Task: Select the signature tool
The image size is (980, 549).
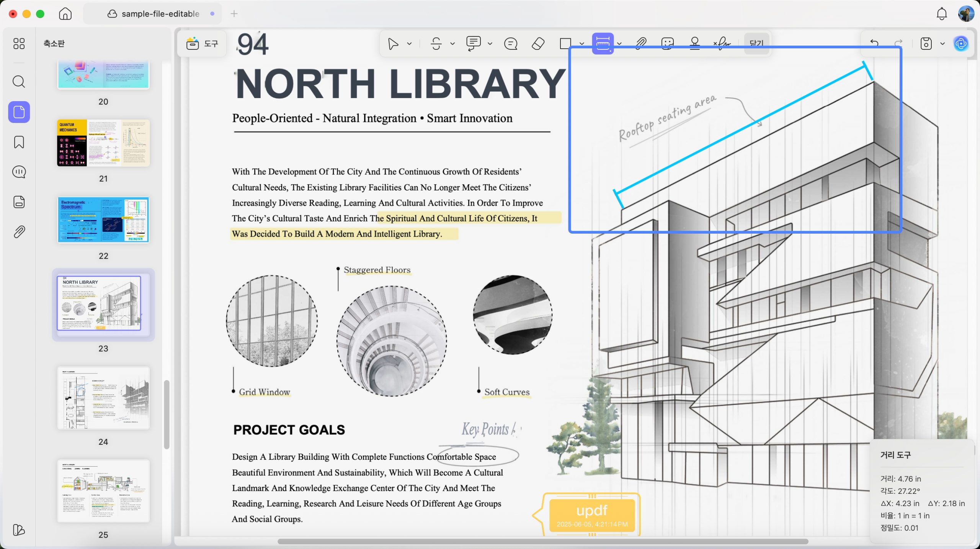Action: coord(722,44)
